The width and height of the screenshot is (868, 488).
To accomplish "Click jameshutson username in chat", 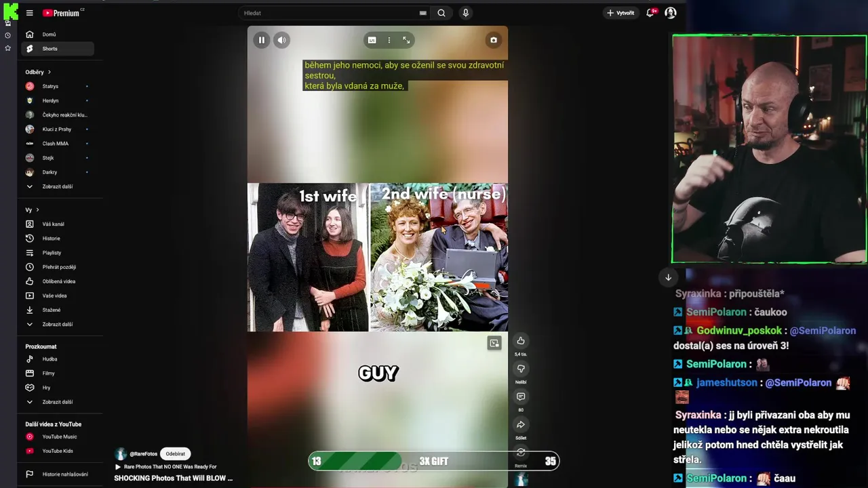I will pyautogui.click(x=726, y=383).
